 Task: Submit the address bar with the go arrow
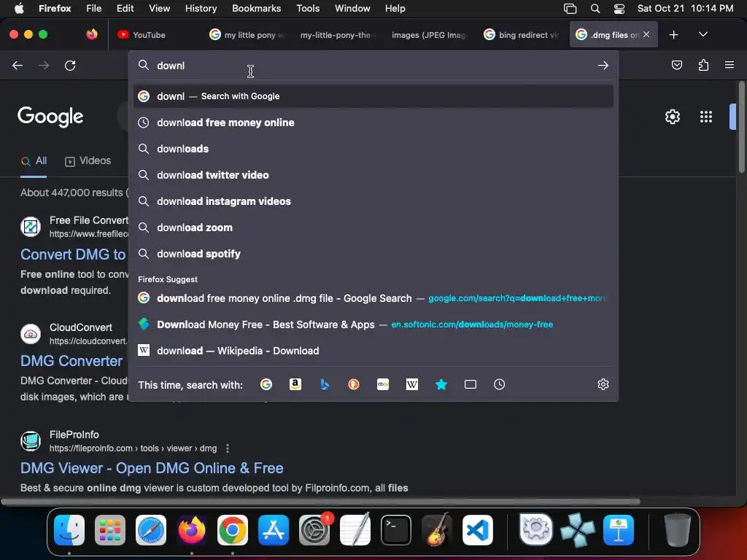point(603,65)
